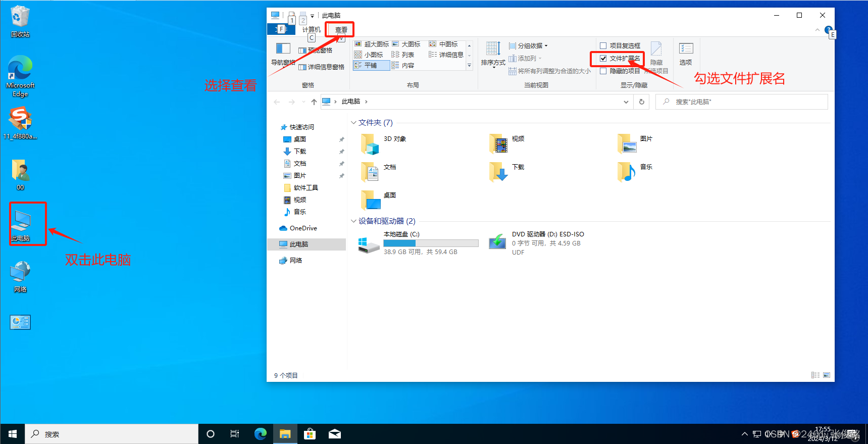Select the 音乐 folder in main pane
The width and height of the screenshot is (868, 444).
click(635, 172)
